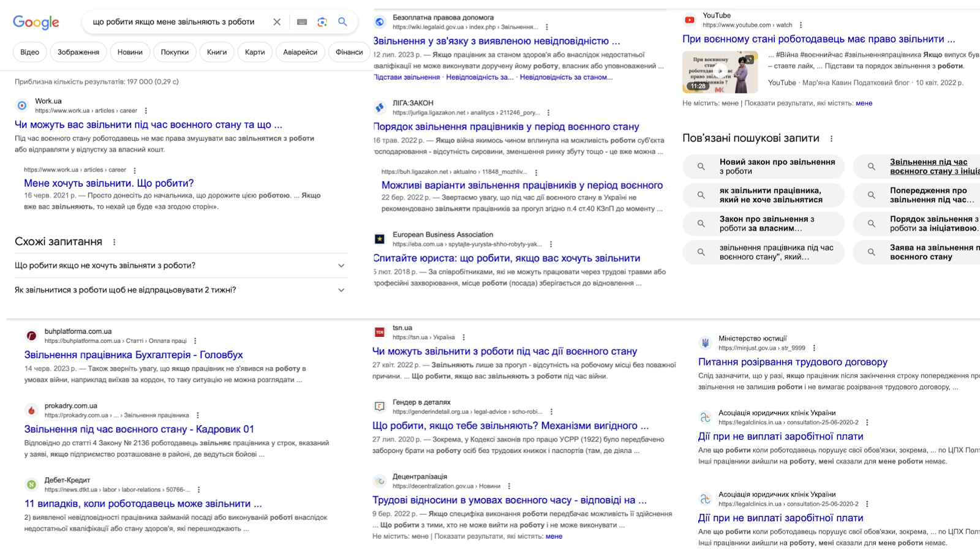Open options for legalaid.gov.ua result

pyautogui.click(x=547, y=27)
